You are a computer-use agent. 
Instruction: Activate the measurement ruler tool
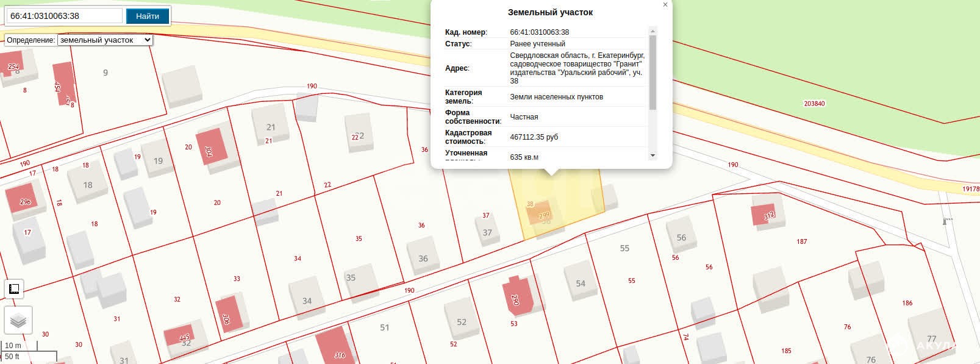click(14, 289)
